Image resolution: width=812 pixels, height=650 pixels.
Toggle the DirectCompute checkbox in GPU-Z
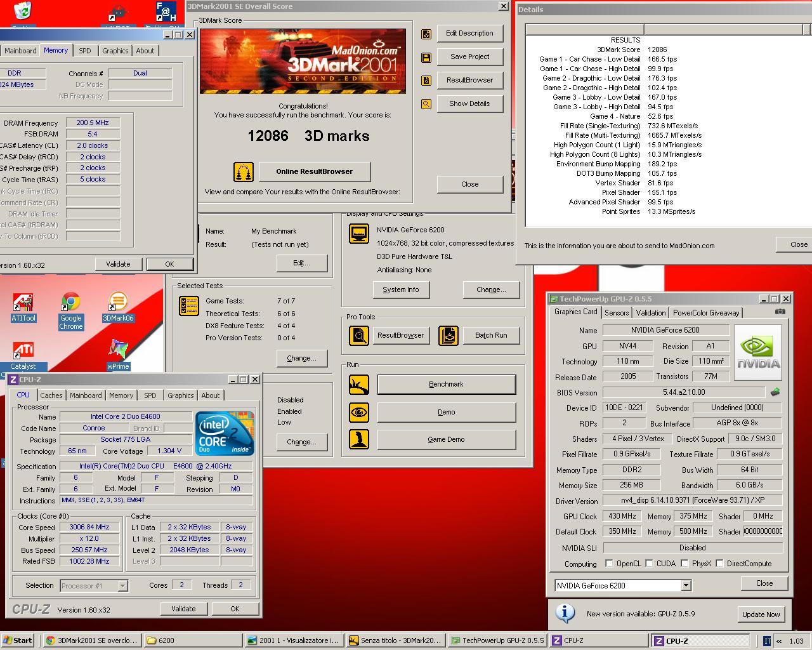pos(719,563)
